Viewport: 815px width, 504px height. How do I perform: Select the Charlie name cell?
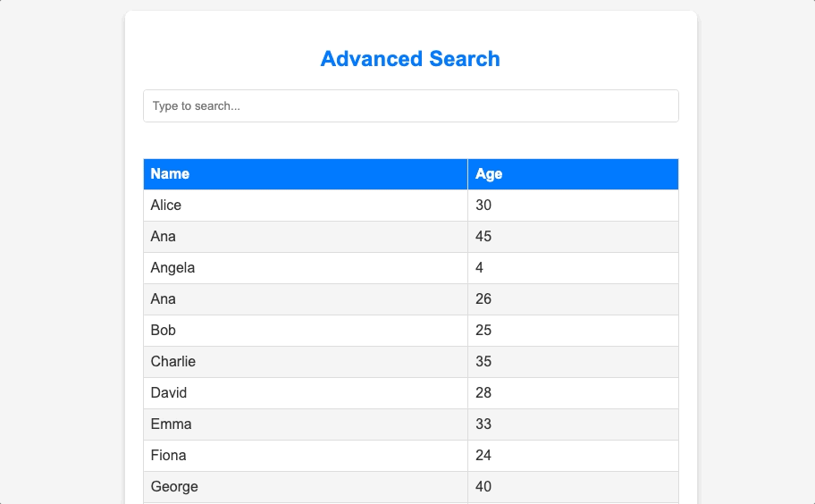[x=306, y=362]
